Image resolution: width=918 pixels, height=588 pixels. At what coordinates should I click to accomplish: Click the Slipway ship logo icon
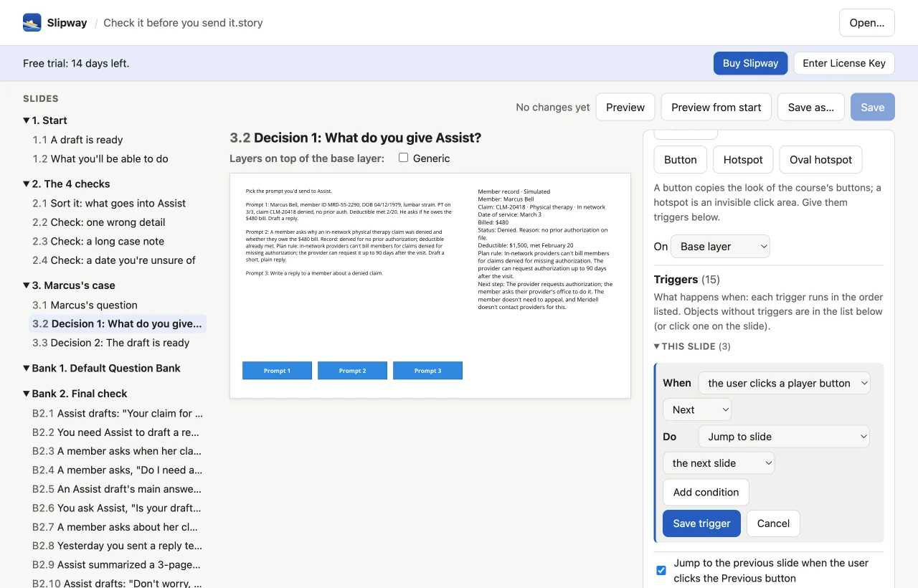click(x=32, y=22)
